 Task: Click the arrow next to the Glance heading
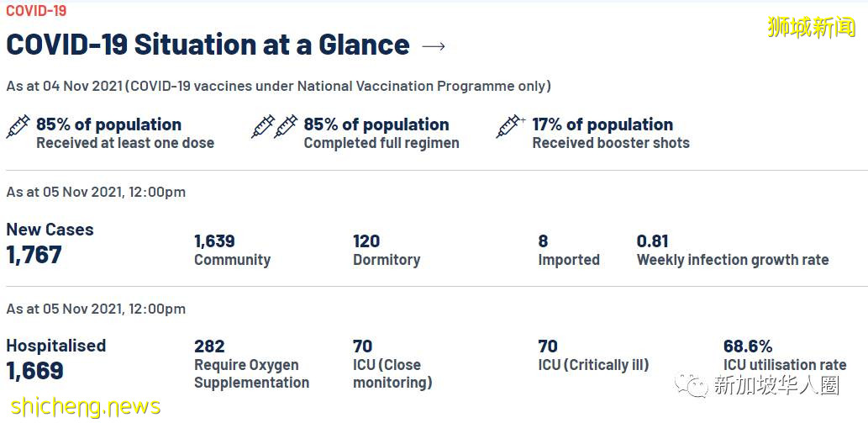[x=434, y=46]
